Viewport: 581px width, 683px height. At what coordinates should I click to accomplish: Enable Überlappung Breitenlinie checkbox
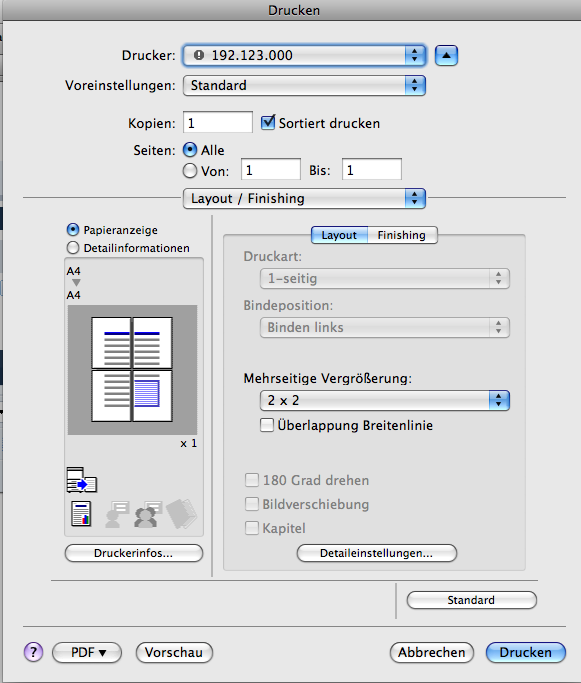pyautogui.click(x=267, y=425)
